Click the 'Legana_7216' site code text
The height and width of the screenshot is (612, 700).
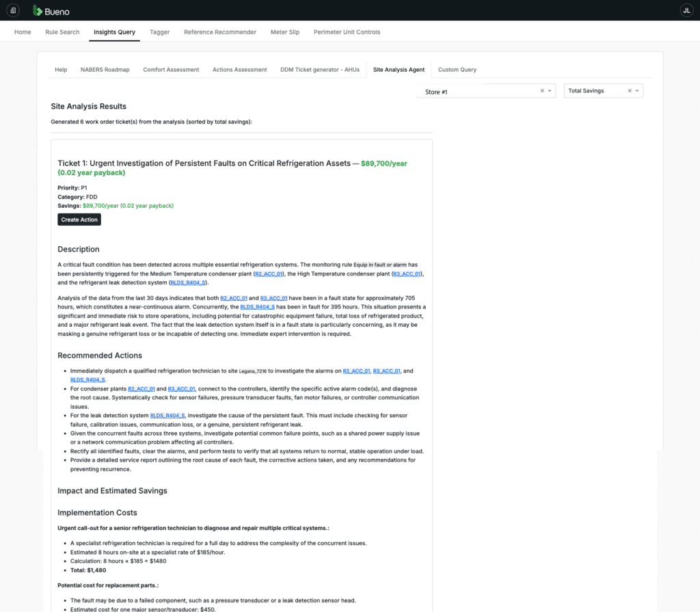[253, 371]
